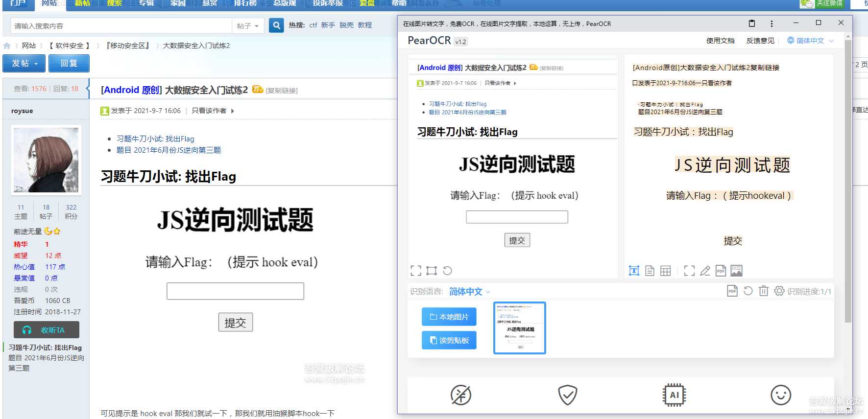Image resolution: width=868 pixels, height=419 pixels.
Task: Open the 帖子 search type dropdown
Action: pyautogui.click(x=248, y=25)
